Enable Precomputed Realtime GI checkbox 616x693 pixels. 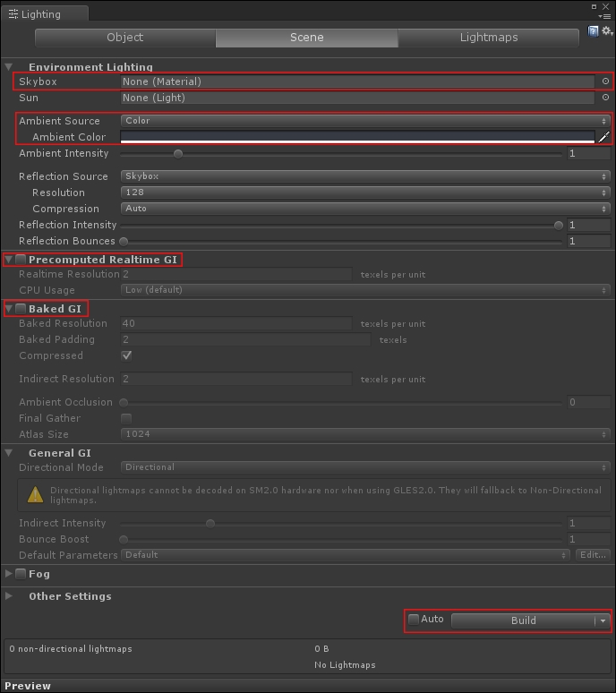click(21, 260)
